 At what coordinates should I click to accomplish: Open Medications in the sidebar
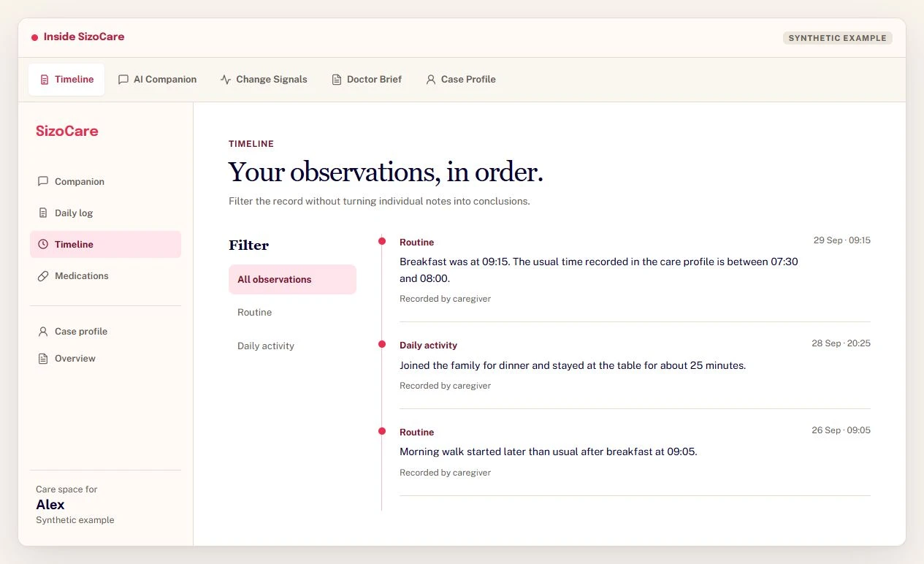coord(105,275)
